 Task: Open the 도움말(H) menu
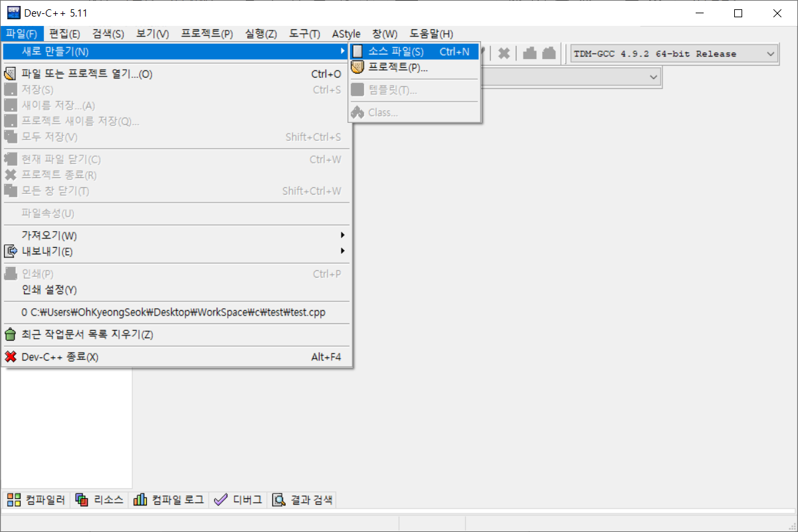(431, 34)
